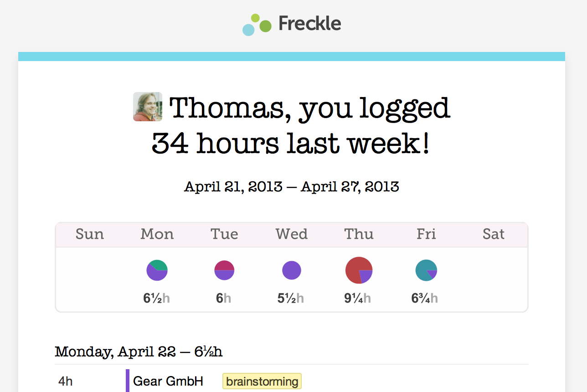Screen dimensions: 587x392
Task: Select Thursday's red pie chart
Action: pos(359,270)
